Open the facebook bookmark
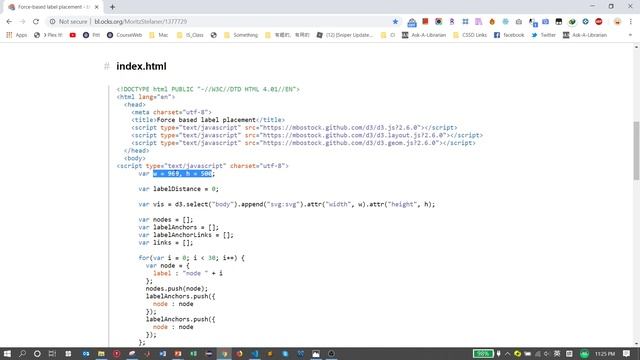 coord(509,35)
